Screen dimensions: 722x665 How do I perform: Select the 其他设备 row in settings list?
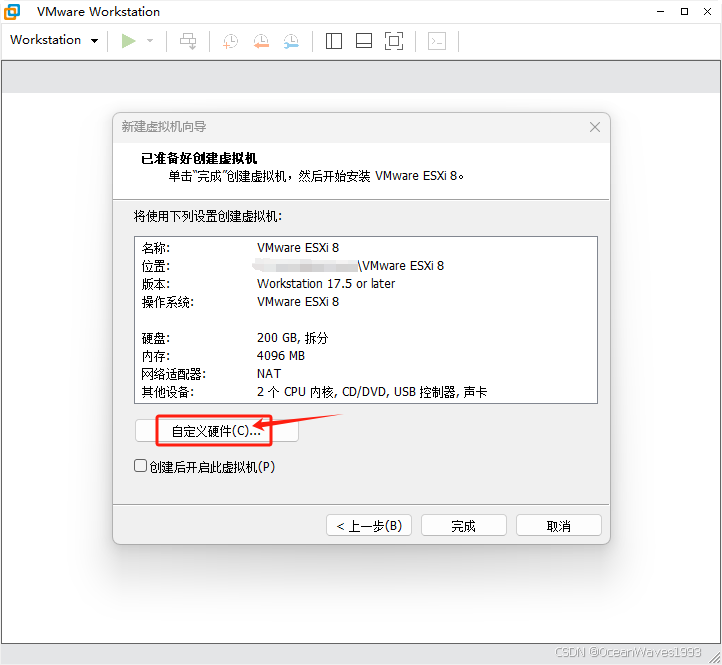[366, 392]
